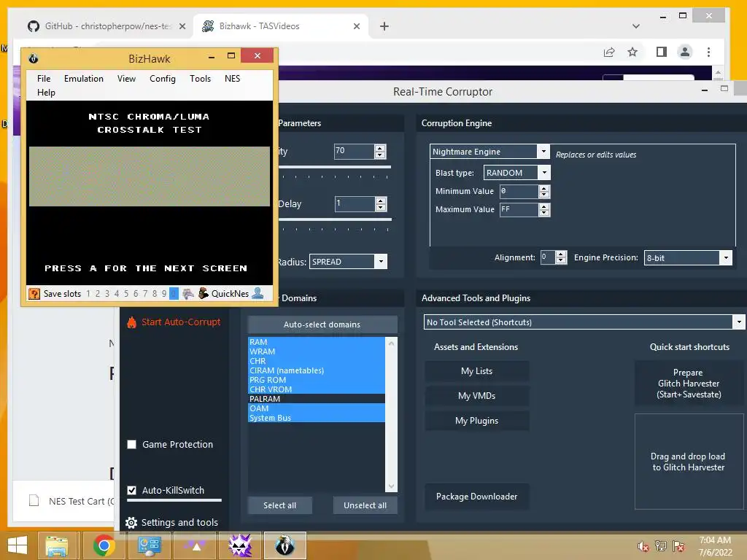Open My Plugins
747x560 pixels.
pyautogui.click(x=477, y=421)
